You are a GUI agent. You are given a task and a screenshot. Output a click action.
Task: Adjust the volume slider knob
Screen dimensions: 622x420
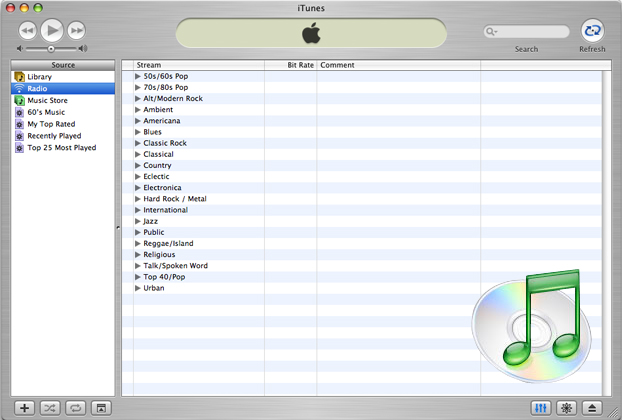tap(51, 49)
